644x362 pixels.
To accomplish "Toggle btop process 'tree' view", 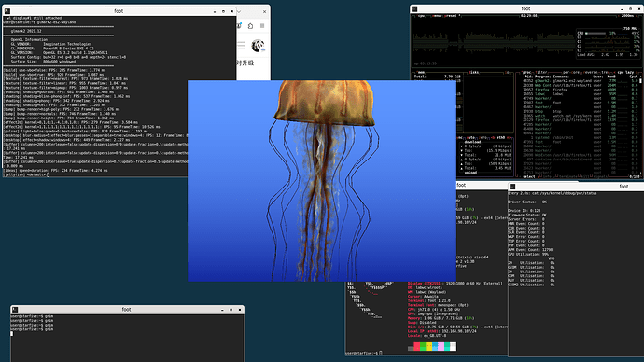I will [x=605, y=72].
